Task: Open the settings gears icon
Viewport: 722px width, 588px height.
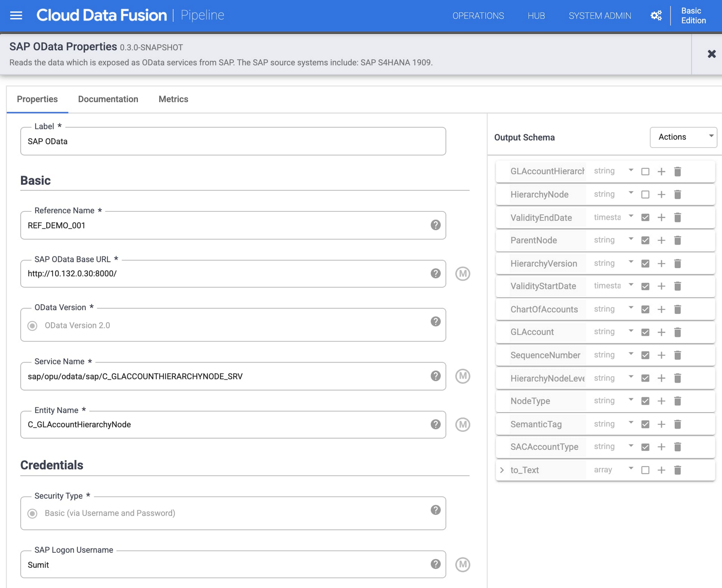Action: click(656, 16)
